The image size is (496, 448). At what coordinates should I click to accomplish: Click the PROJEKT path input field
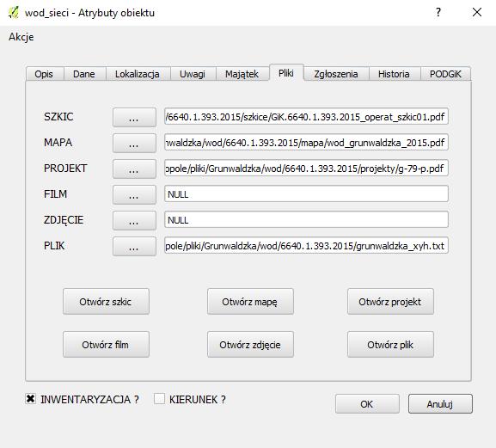(x=306, y=169)
